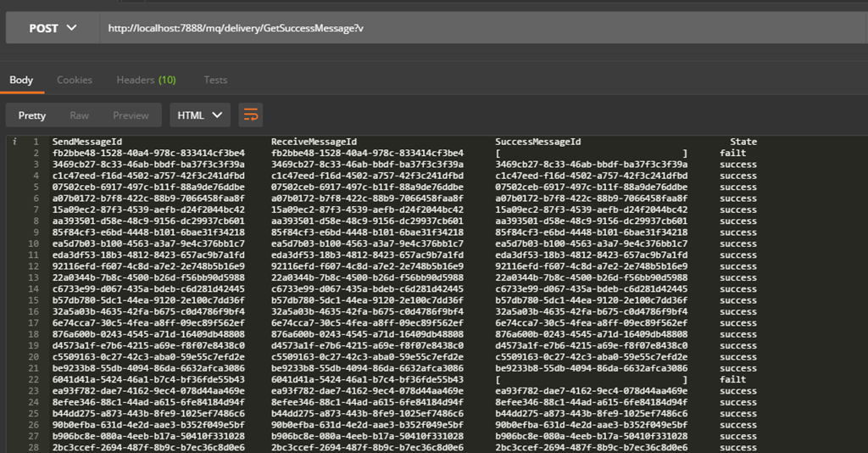Click SuccessMessageId 90b0efba-631d-4e2d-aae3-b352f049e5bf
Viewport: 868px width, 453px height.
(x=591, y=425)
